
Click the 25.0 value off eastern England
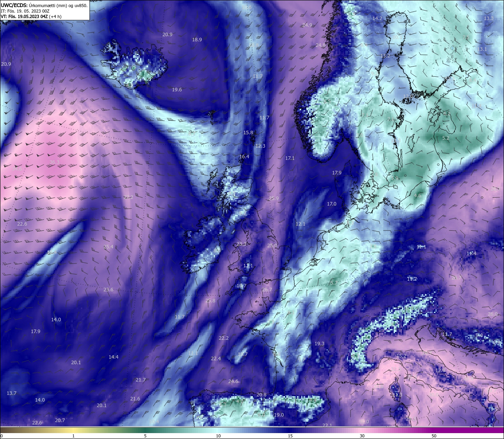(x=272, y=246)
